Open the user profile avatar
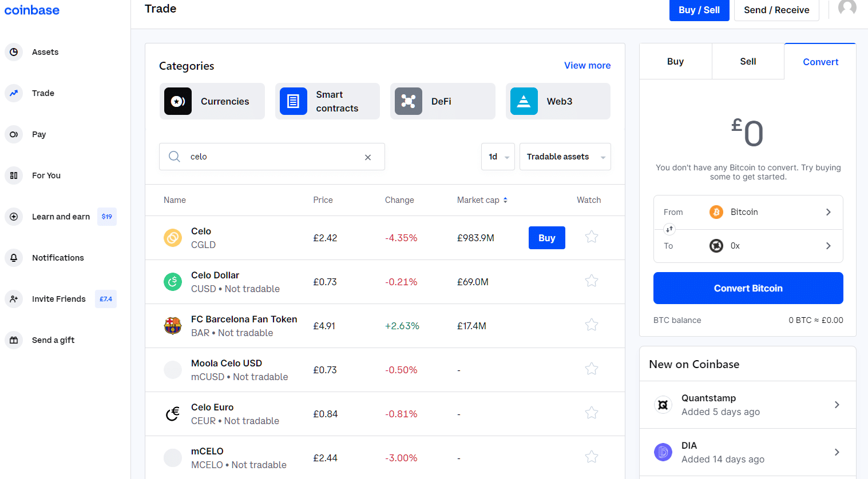The height and width of the screenshot is (479, 868). click(847, 7)
